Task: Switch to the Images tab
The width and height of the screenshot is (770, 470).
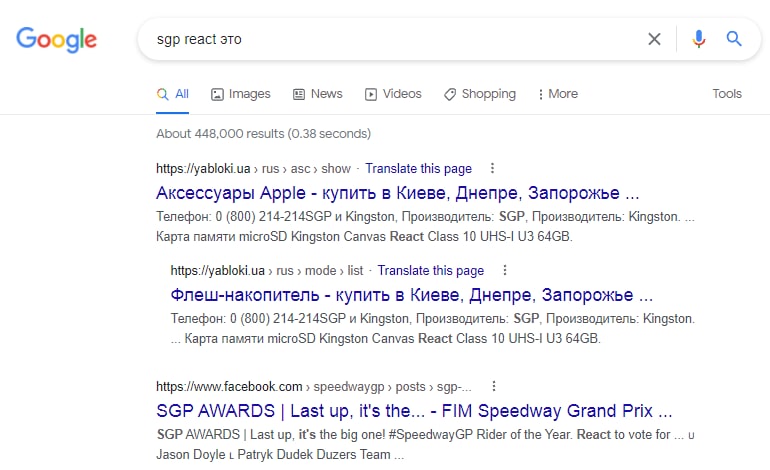Action: pyautogui.click(x=241, y=94)
